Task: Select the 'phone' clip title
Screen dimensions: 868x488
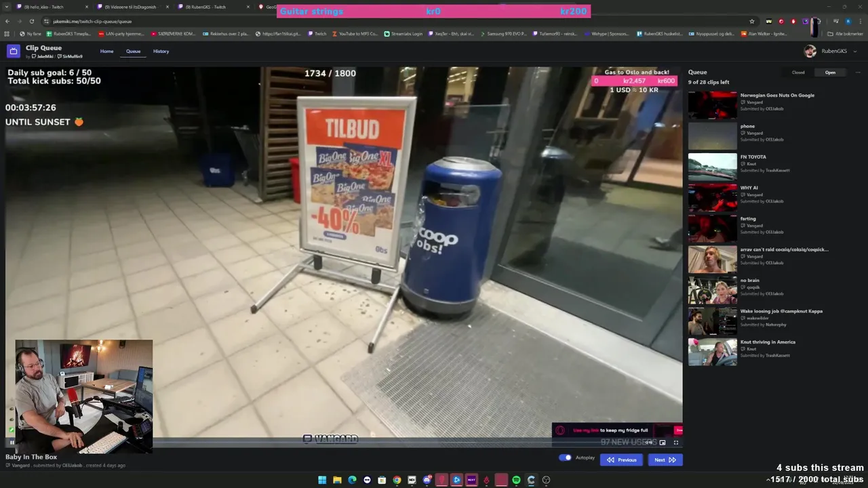Action: tap(747, 126)
